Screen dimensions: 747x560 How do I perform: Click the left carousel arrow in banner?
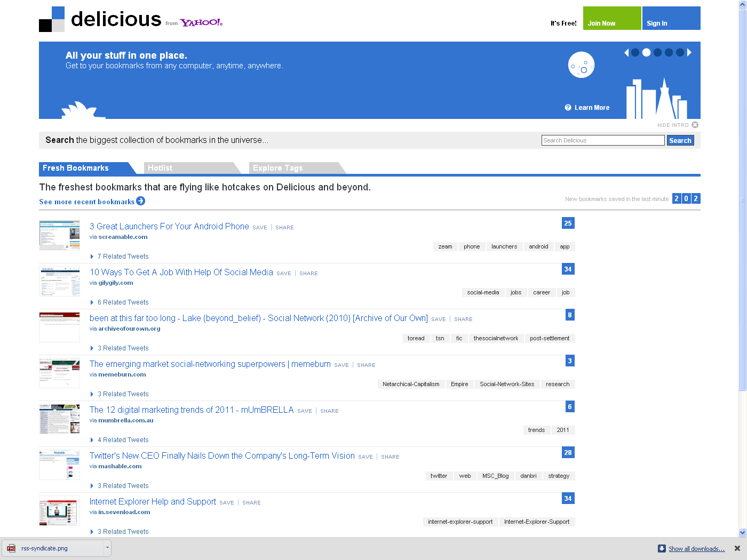pos(626,52)
